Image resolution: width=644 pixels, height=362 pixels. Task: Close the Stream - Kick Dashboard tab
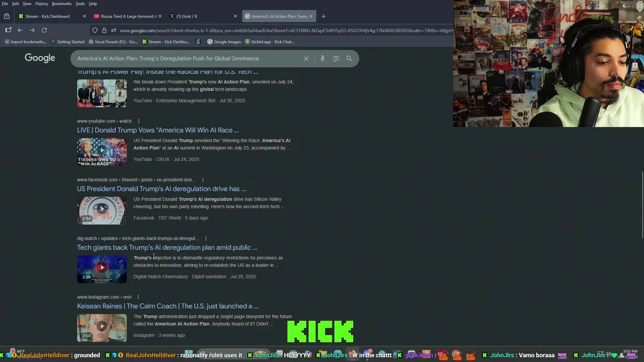click(x=85, y=16)
